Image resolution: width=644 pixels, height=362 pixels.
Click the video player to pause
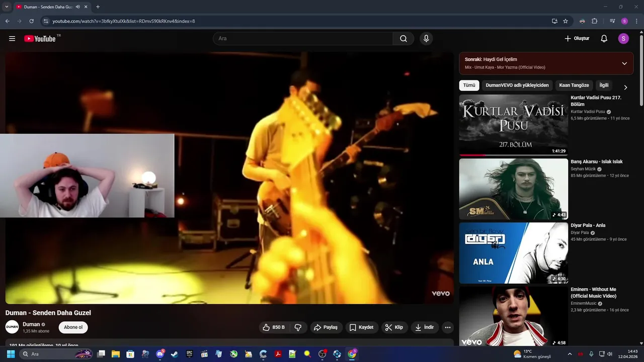[229, 178]
